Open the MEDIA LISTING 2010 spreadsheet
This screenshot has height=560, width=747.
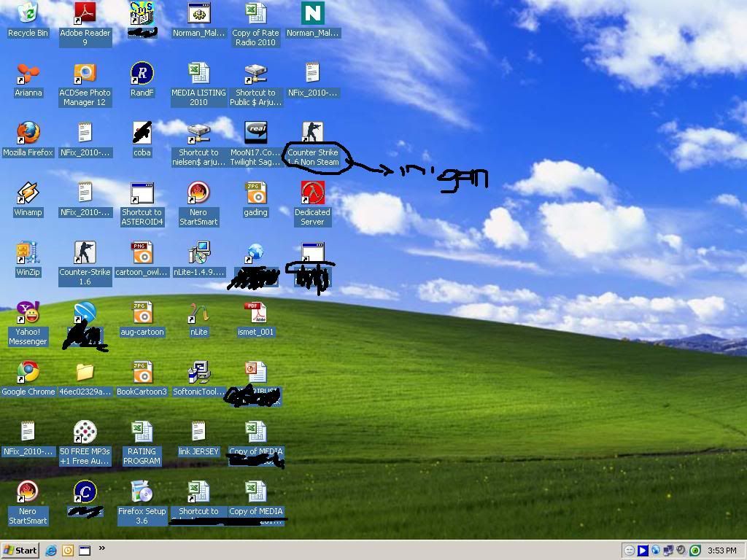(198, 85)
